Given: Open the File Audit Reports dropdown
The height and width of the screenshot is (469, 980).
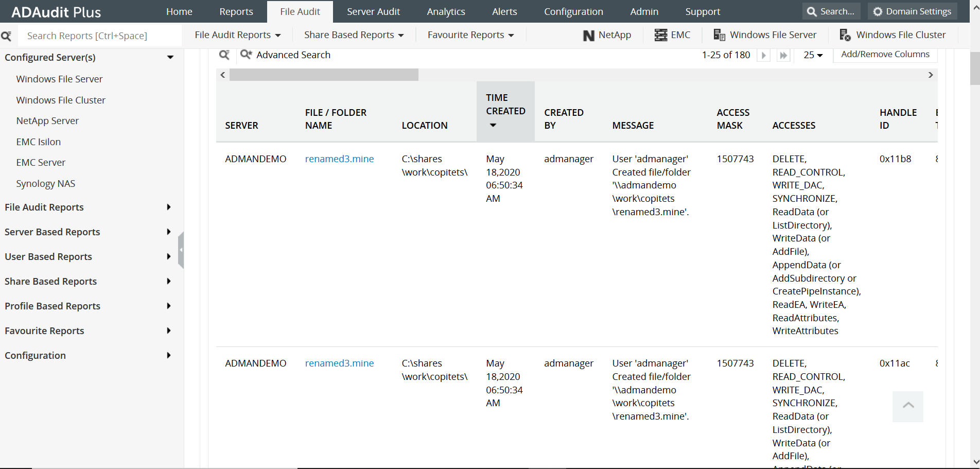Looking at the screenshot, I should tap(238, 34).
